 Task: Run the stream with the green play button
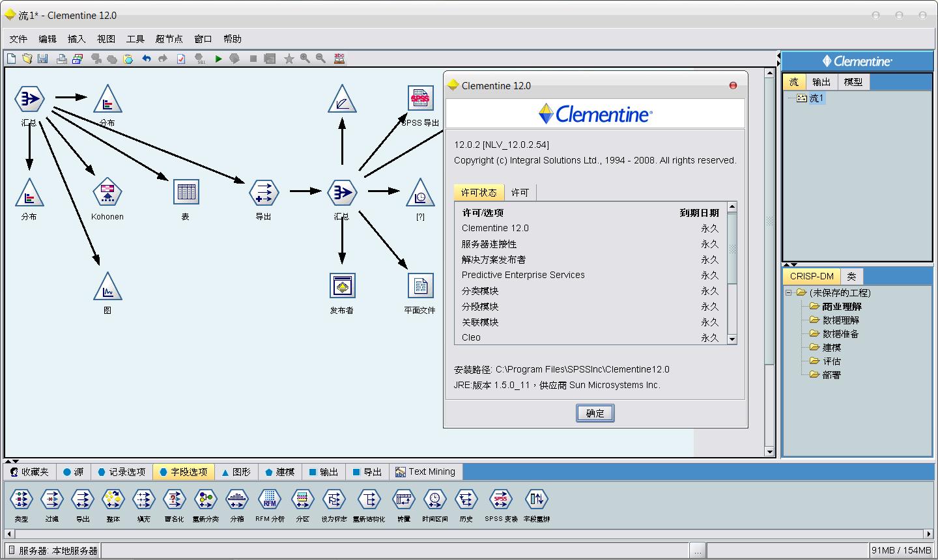(x=219, y=59)
